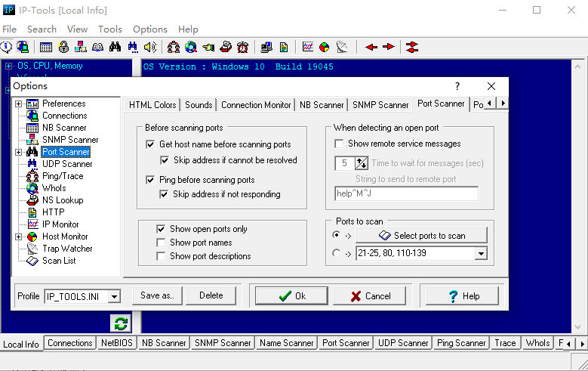Click the WhoIs globe magnifier toolbar icon
588x371 pixels.
(x=190, y=47)
